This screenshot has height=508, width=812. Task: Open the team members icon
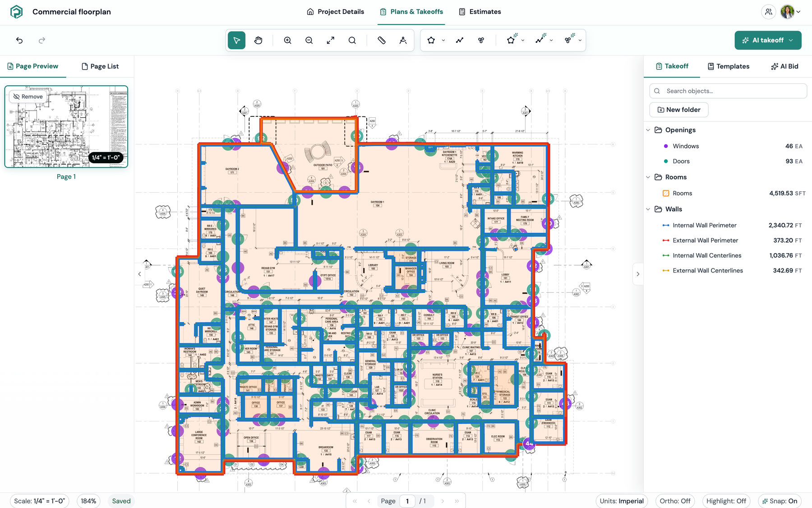tap(768, 12)
